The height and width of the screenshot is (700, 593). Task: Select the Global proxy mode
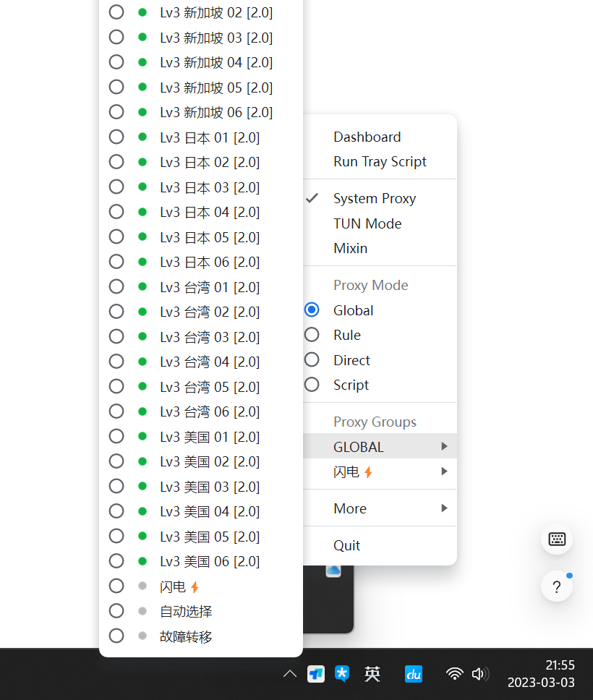click(x=380, y=310)
